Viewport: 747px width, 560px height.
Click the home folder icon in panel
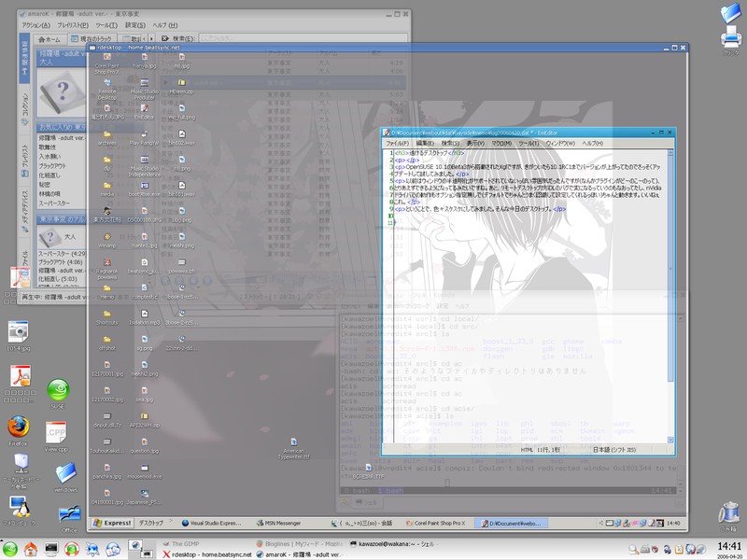pos(31,548)
